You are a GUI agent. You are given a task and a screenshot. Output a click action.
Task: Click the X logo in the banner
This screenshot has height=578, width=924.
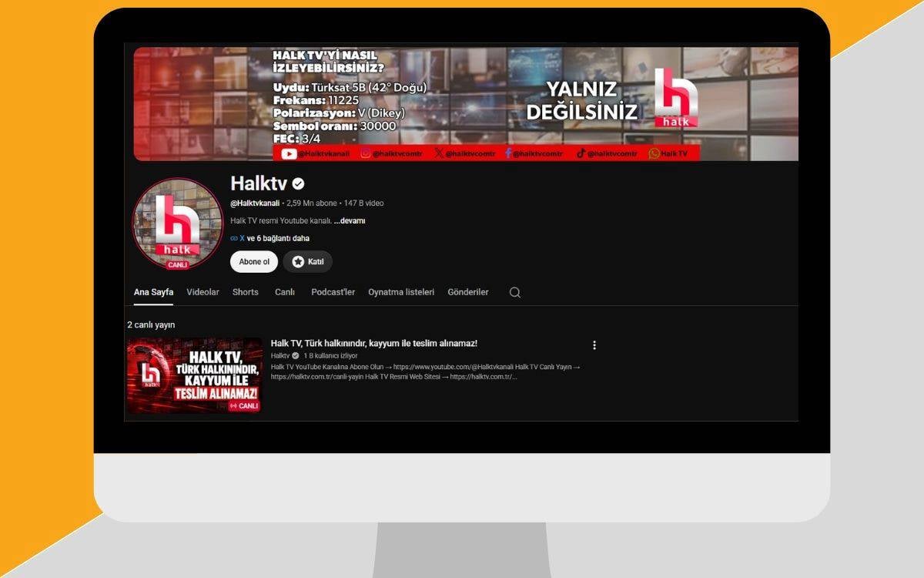(x=439, y=153)
